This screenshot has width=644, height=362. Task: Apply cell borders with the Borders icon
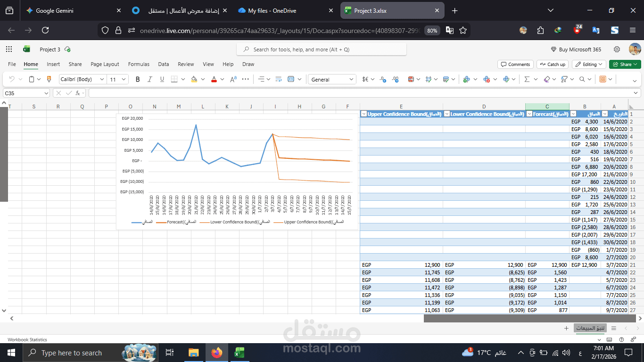174,79
